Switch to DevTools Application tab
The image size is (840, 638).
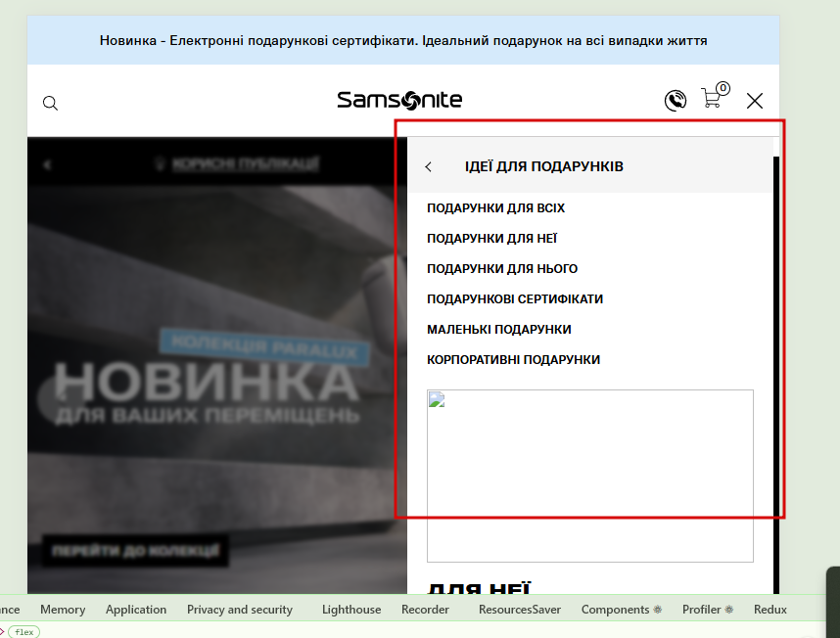[x=136, y=609]
